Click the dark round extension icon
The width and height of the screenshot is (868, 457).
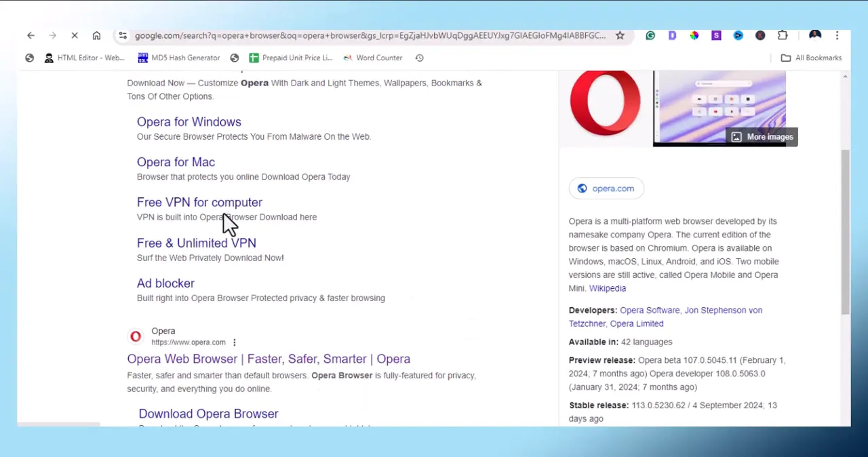pyautogui.click(x=760, y=35)
